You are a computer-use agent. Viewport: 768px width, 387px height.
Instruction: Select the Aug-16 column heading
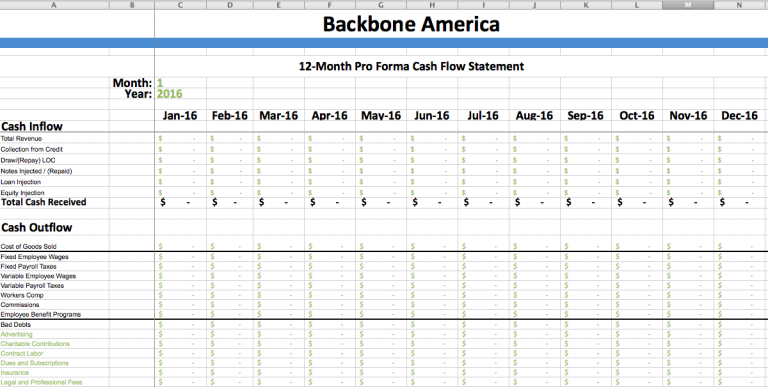[534, 116]
